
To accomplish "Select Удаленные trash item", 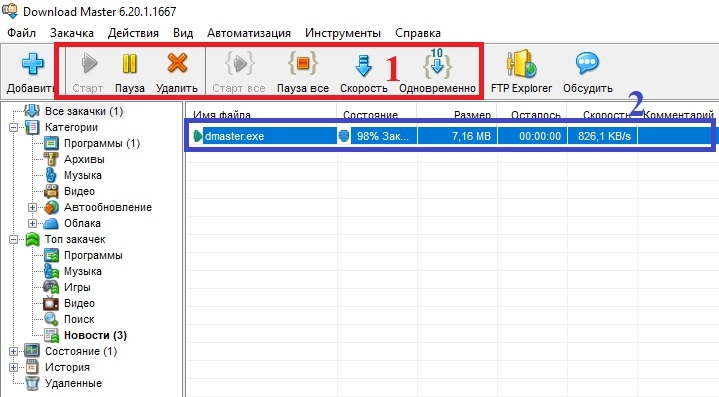I will [73, 383].
